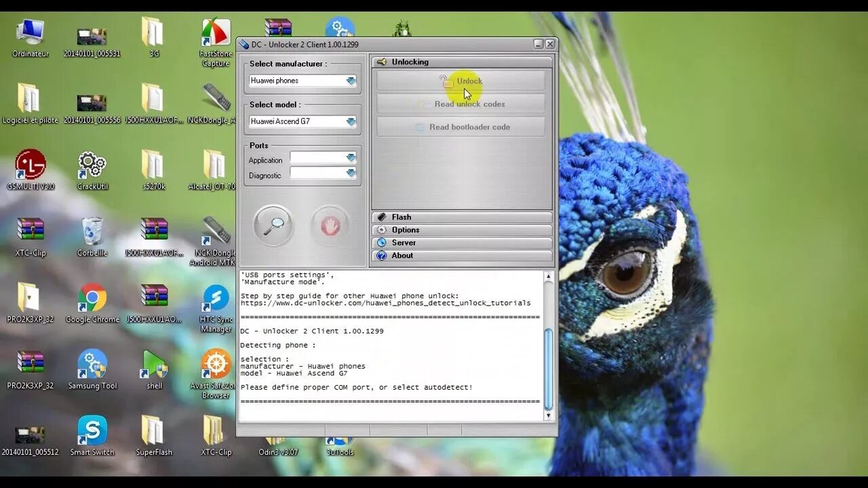Select the s5270k folder

[x=154, y=170]
